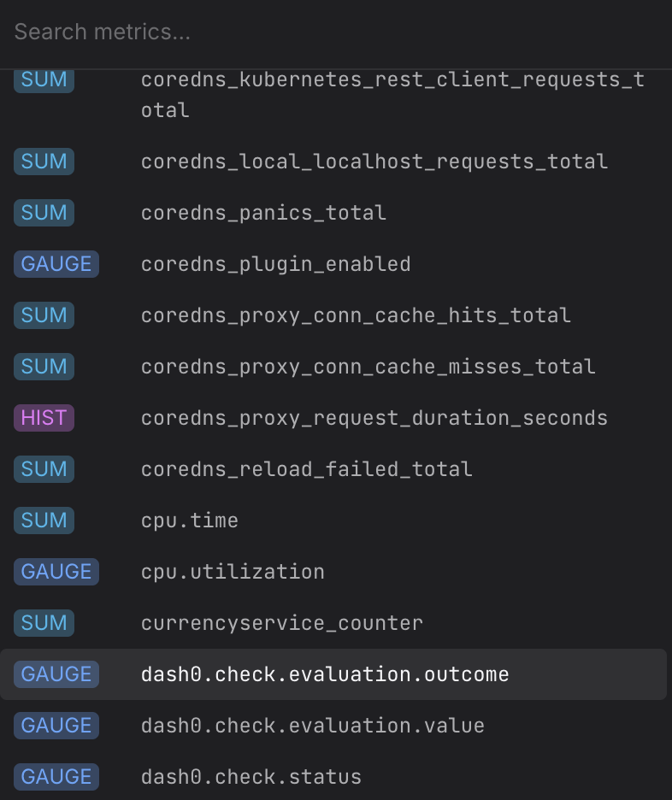Select dash0.check.evaluation.value metric
Image resolution: width=672 pixels, height=800 pixels.
coord(312,726)
